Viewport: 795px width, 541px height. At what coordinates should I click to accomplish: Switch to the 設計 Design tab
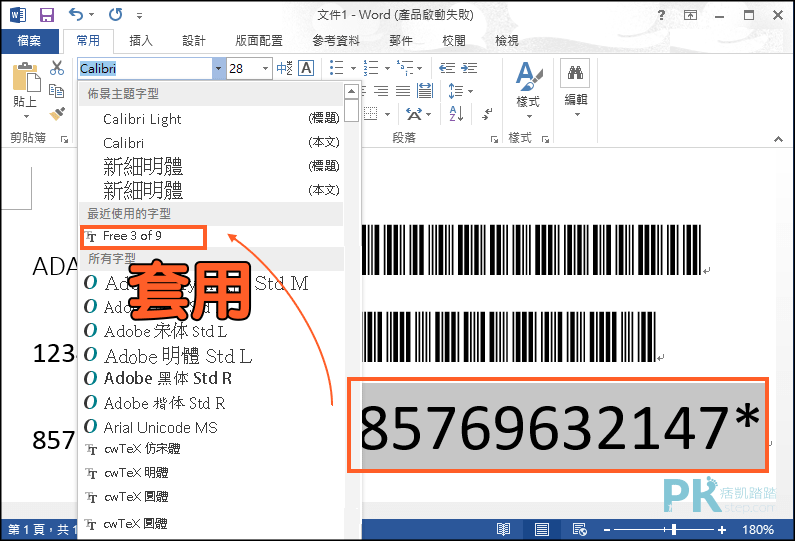[194, 41]
